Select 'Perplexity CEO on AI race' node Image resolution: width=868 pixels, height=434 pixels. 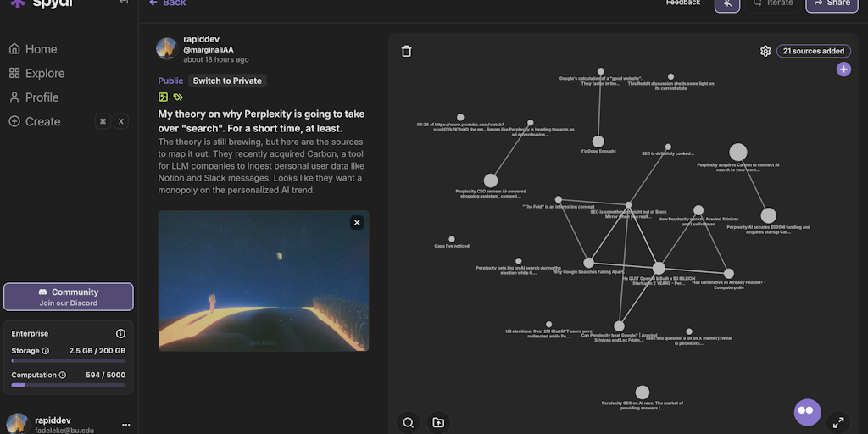tap(643, 392)
